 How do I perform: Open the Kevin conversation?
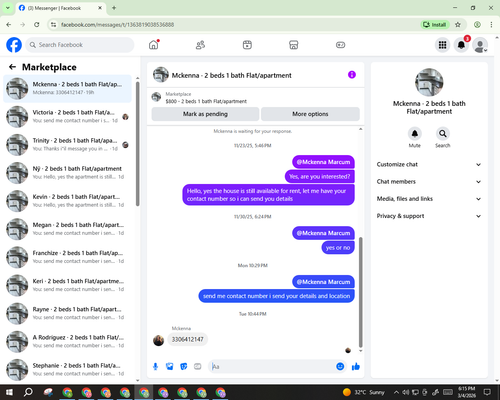[x=68, y=201]
